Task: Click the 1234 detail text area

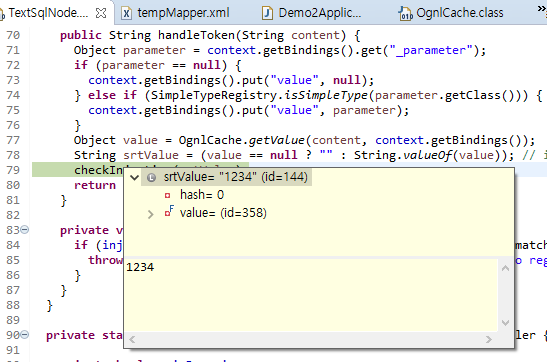Action: 311,295
